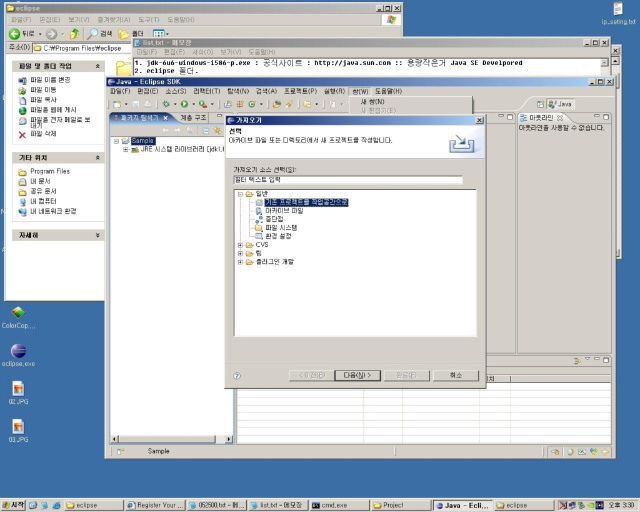Click the Print icon in Eclipse toolbar
Image resolution: width=640 pixels, height=512 pixels.
(148, 105)
